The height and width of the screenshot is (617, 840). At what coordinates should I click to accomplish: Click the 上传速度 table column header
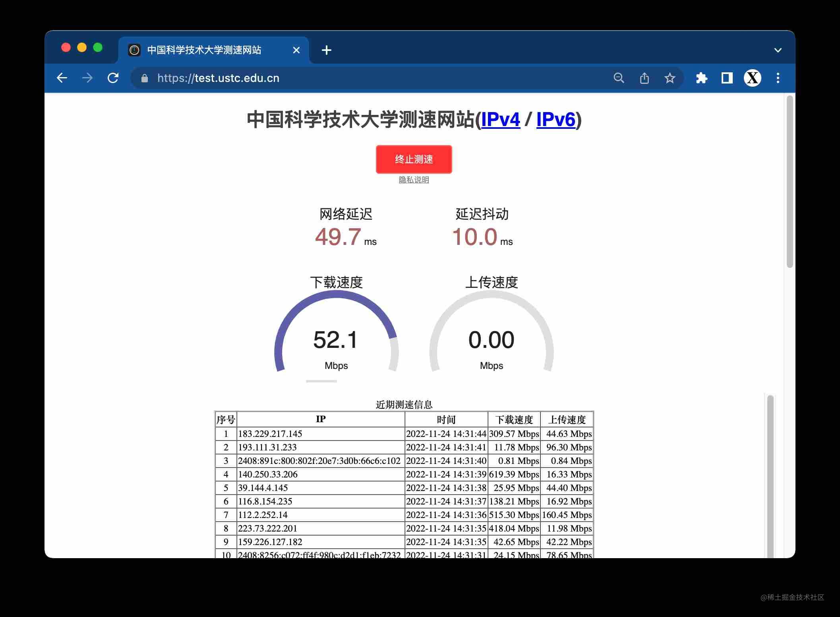click(567, 420)
